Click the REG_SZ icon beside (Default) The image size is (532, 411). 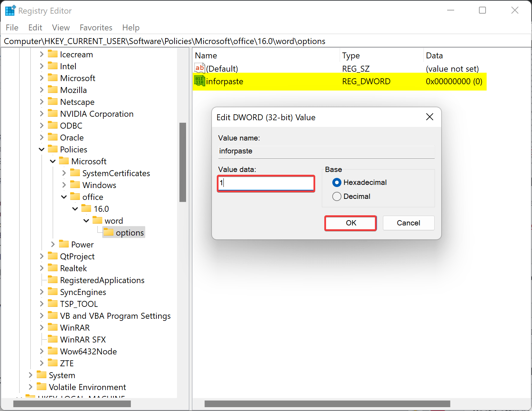click(x=199, y=68)
